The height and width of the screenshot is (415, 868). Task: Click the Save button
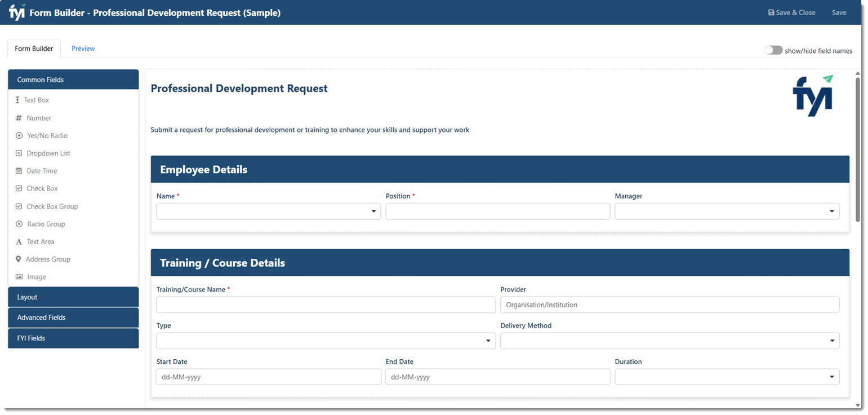coord(839,12)
